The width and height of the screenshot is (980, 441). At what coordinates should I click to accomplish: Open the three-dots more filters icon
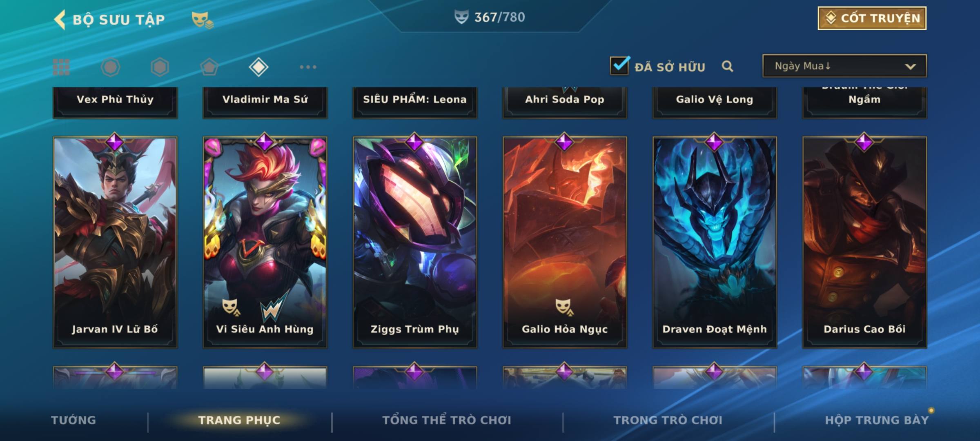click(308, 67)
